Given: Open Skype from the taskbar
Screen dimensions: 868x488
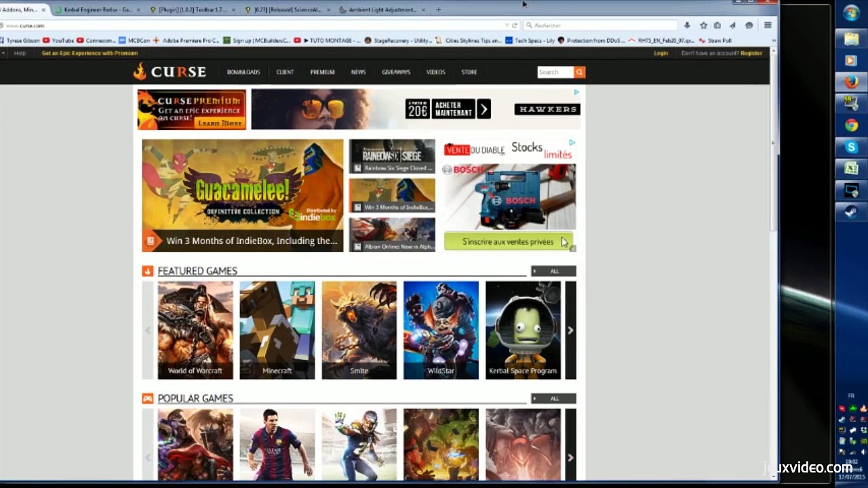Looking at the screenshot, I should coord(851,147).
